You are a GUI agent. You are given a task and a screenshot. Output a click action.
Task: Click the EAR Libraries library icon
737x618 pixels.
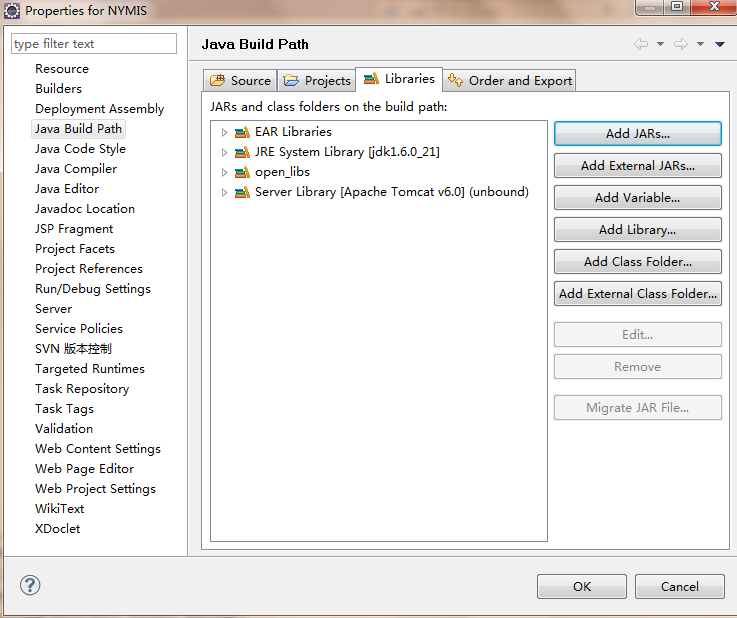[242, 132]
